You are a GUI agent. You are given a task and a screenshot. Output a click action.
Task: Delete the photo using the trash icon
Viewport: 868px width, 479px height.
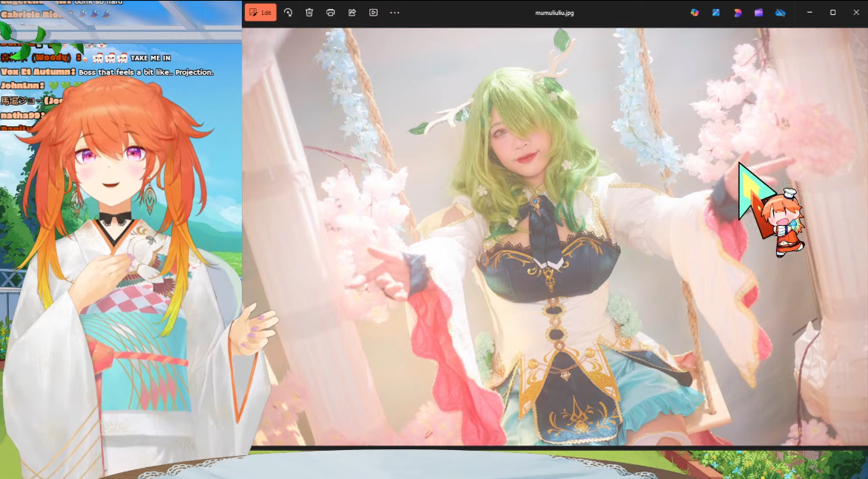point(309,12)
